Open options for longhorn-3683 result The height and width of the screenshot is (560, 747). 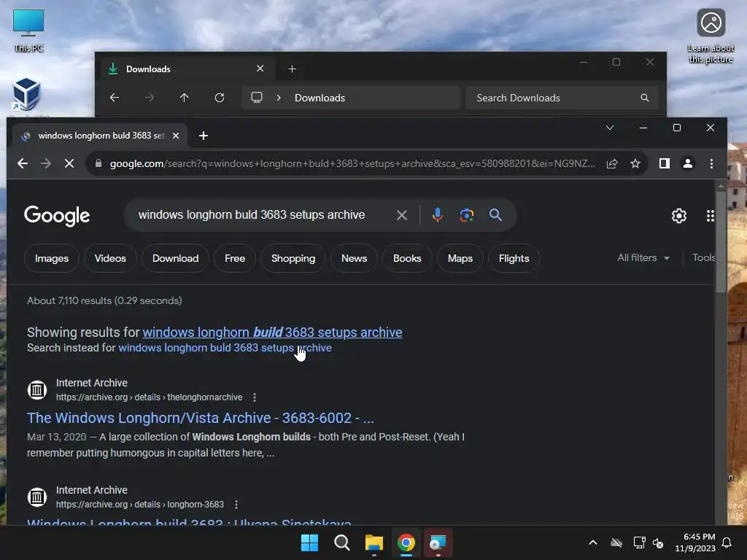[x=236, y=505]
